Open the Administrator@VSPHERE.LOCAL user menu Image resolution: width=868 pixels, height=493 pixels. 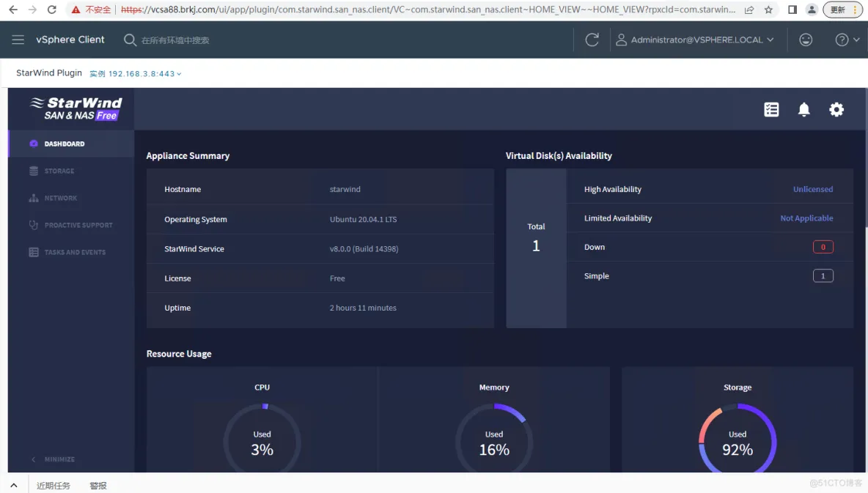pyautogui.click(x=695, y=40)
